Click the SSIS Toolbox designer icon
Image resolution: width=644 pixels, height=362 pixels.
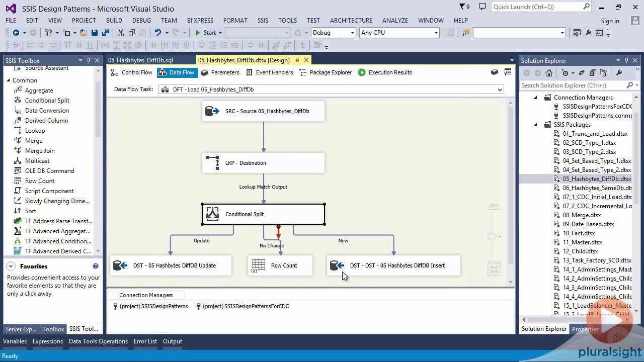coord(495,72)
